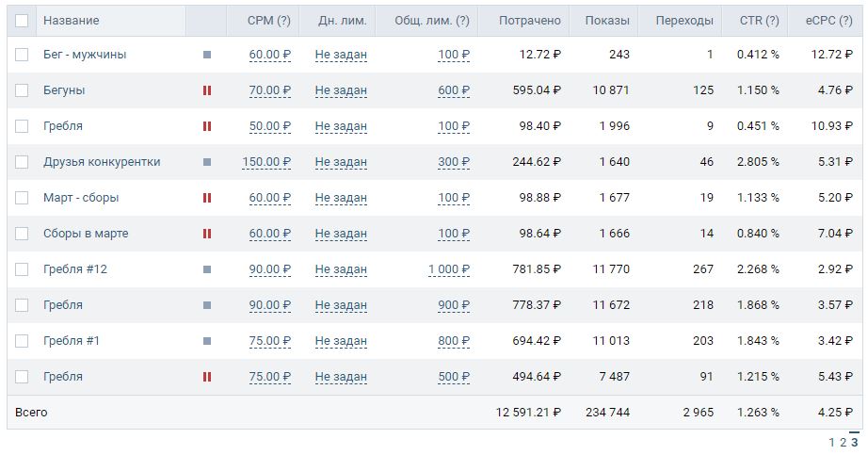Image resolution: width=868 pixels, height=455 pixels.
Task: Click the pause icon for Сборы в марте
Action: click(x=207, y=234)
